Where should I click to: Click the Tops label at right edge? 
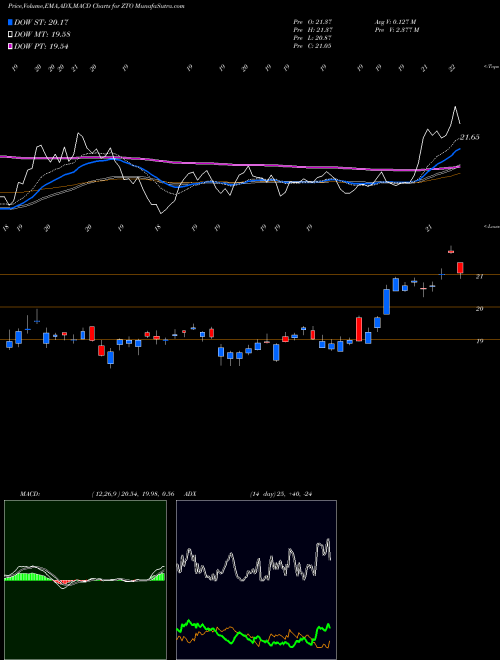[492, 67]
